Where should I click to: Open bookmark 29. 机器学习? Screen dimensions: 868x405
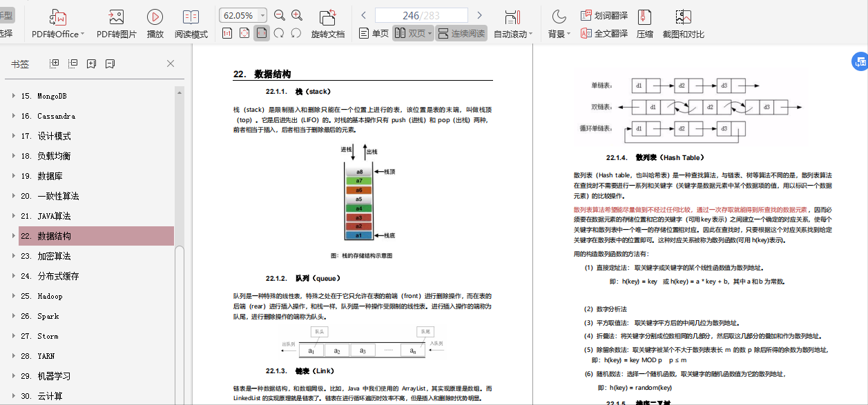pyautogui.click(x=46, y=376)
